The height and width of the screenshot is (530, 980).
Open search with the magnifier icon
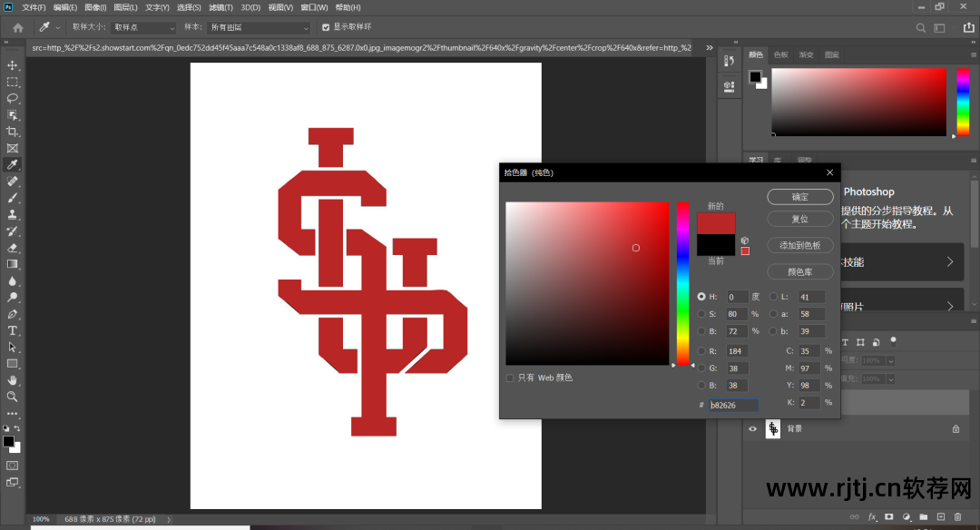point(921,27)
